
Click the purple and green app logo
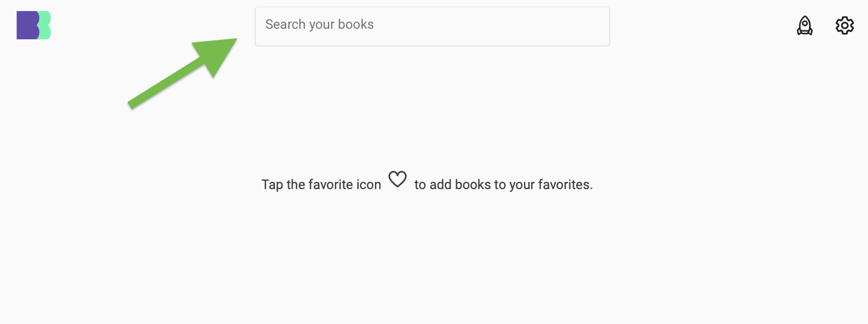(34, 25)
